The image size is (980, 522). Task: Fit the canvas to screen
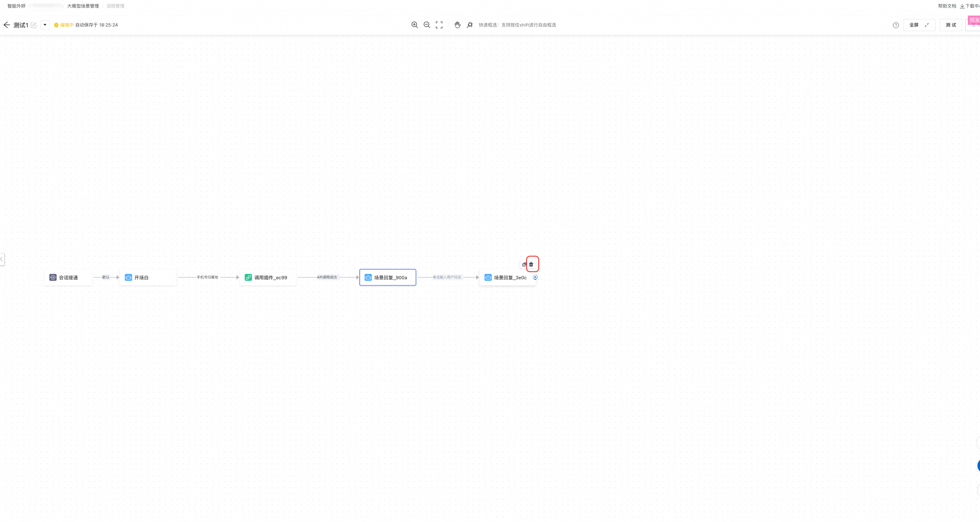point(439,25)
